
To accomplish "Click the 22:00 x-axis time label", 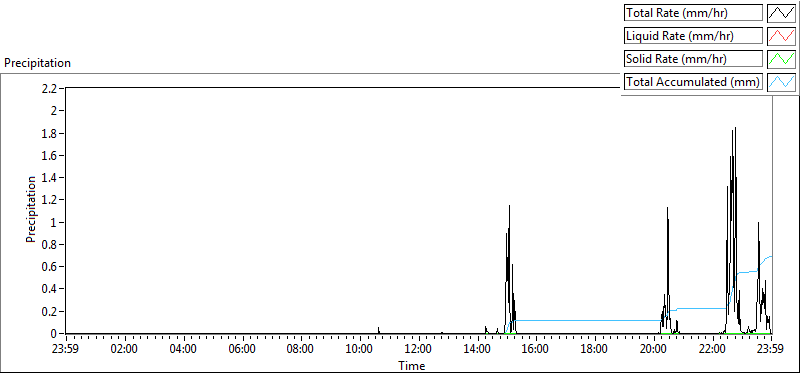I will click(x=712, y=350).
